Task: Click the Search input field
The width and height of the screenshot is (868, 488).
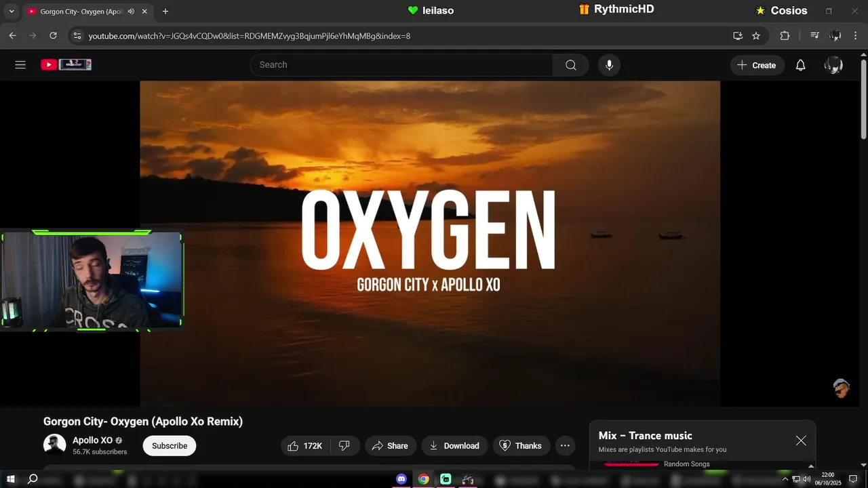Action: pos(401,65)
